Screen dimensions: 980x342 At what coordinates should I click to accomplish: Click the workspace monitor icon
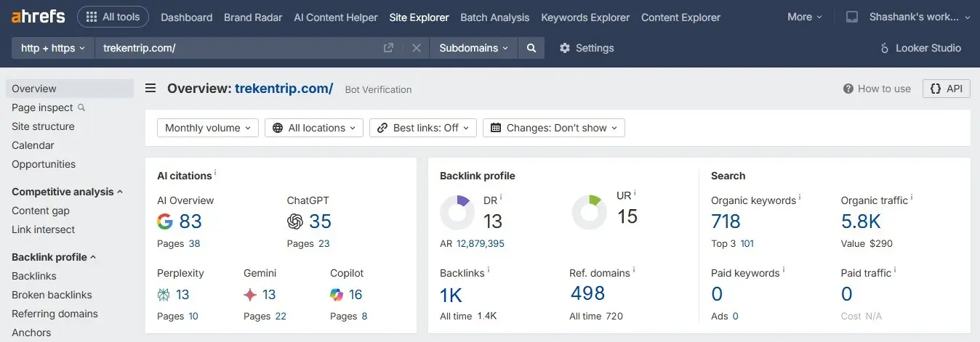852,17
